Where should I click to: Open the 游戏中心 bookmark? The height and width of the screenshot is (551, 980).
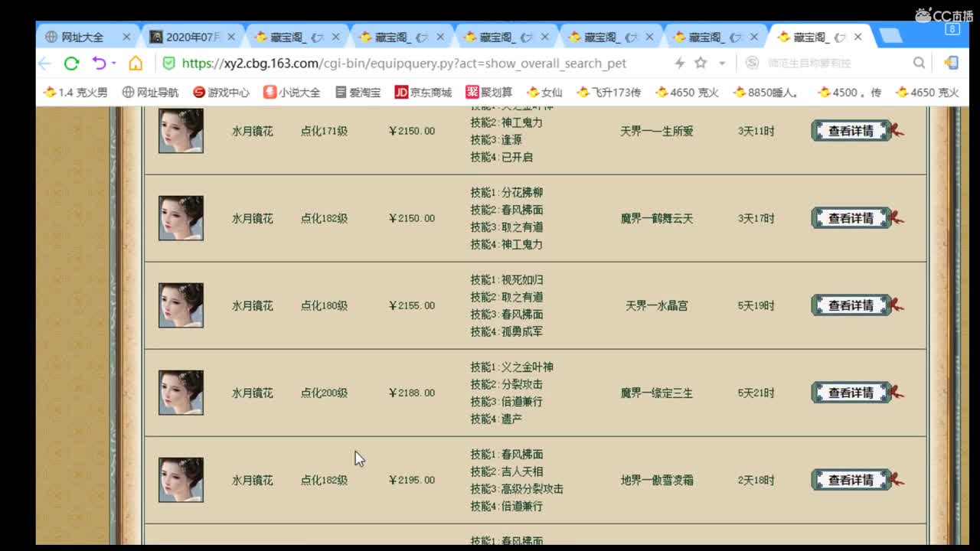coord(221,93)
